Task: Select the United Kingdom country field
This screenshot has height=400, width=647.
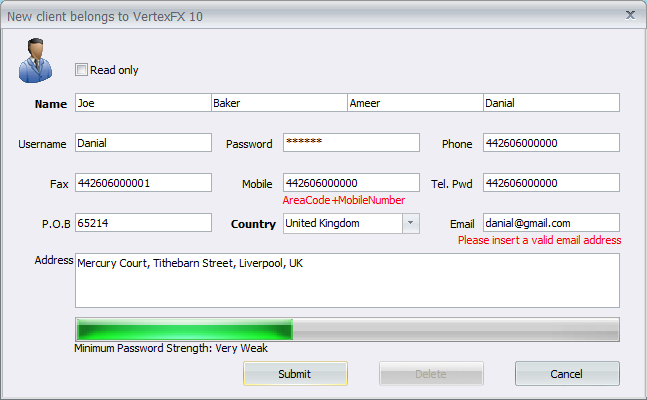Action: pos(342,223)
